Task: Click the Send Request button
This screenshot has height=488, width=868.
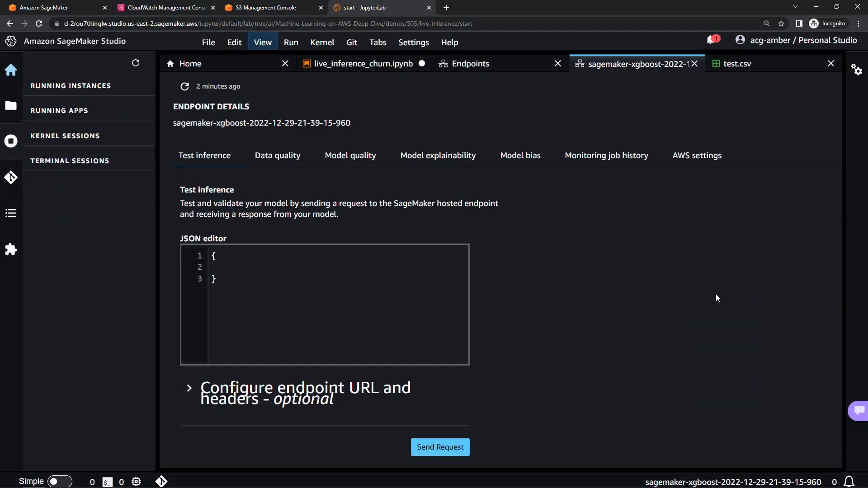Action: (x=440, y=447)
